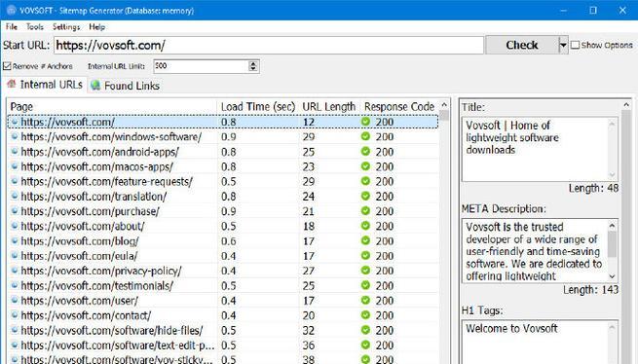Click the globe icon of the blog row
Screen dimensions: 638x364
coord(15,240)
